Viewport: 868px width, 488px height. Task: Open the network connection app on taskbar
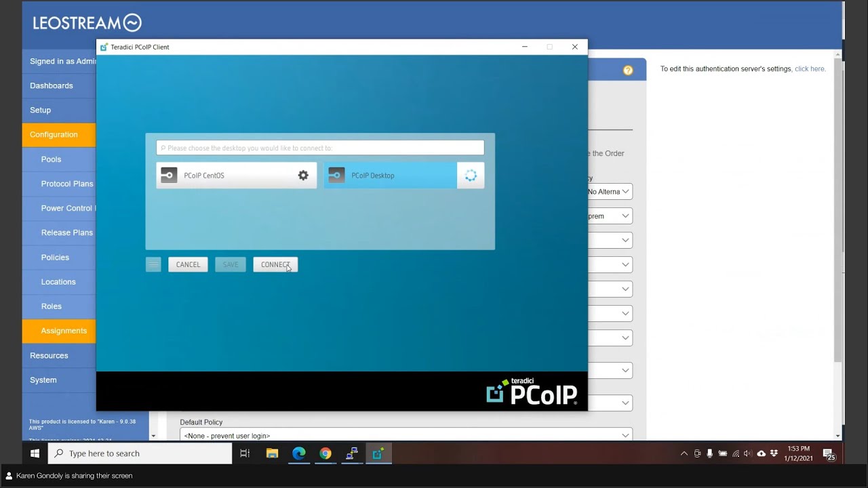[352, 453]
